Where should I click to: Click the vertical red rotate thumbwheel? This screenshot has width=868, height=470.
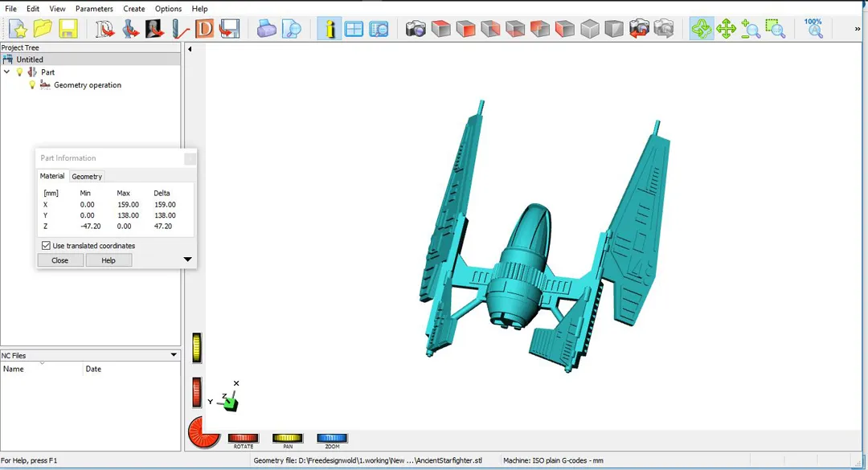[x=197, y=393]
